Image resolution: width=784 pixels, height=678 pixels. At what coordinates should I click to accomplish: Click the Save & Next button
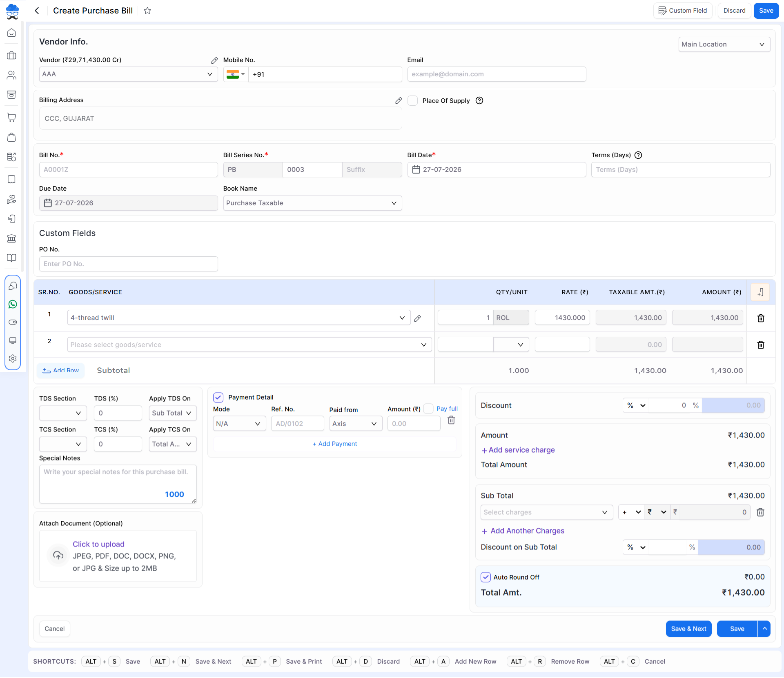688,629
